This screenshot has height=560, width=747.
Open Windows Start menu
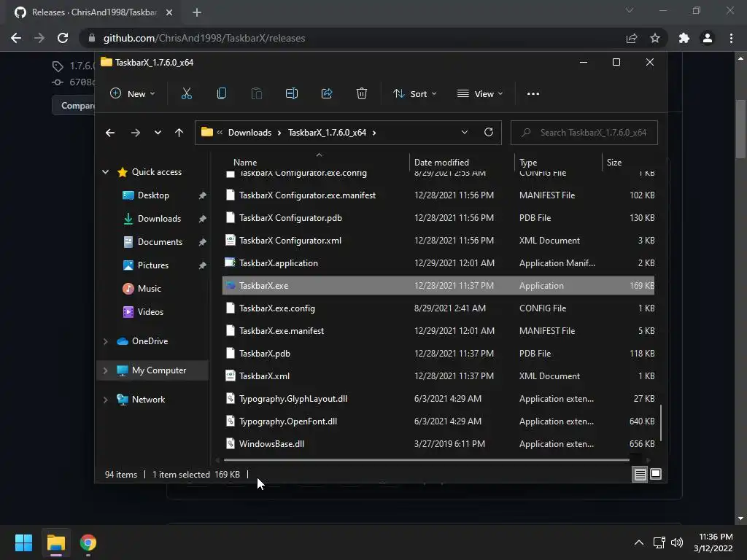[23, 542]
